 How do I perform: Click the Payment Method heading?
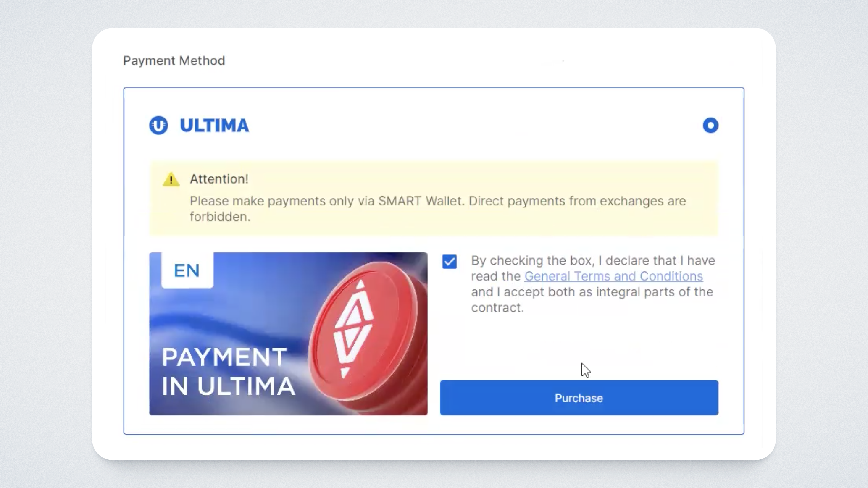[174, 61]
